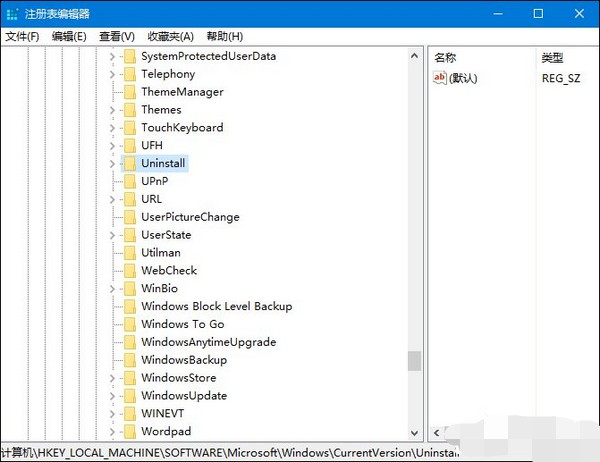Screen dimensions: 600x462
Task: Click the WindowsStore folder icon
Action: point(130,378)
